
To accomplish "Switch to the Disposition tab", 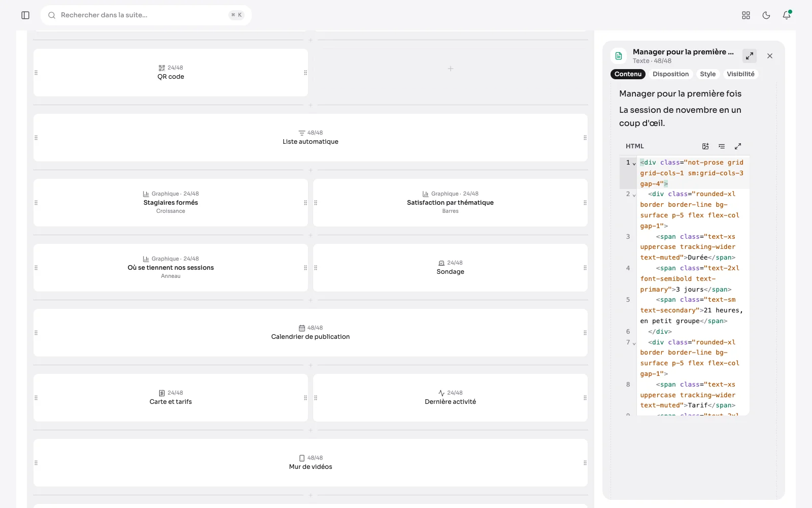I will point(670,74).
